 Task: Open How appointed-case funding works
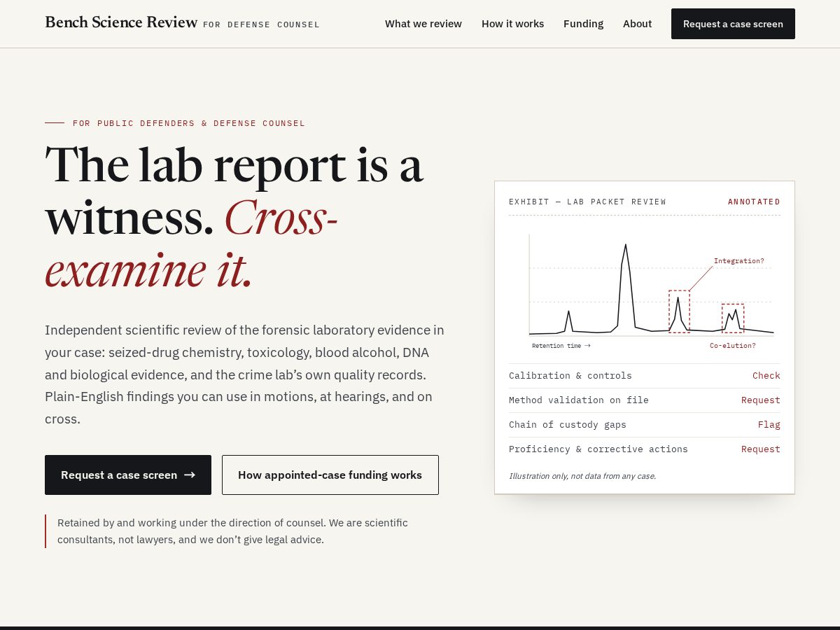tap(330, 475)
